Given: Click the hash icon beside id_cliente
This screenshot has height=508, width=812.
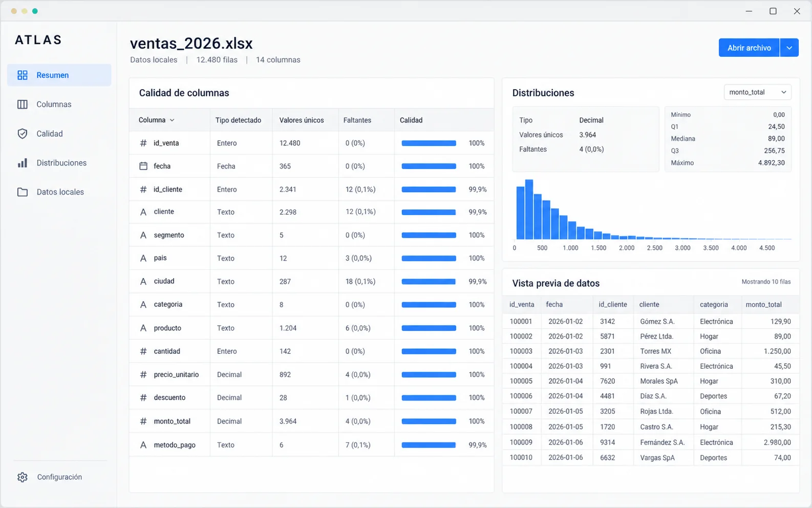Looking at the screenshot, I should coord(143,189).
